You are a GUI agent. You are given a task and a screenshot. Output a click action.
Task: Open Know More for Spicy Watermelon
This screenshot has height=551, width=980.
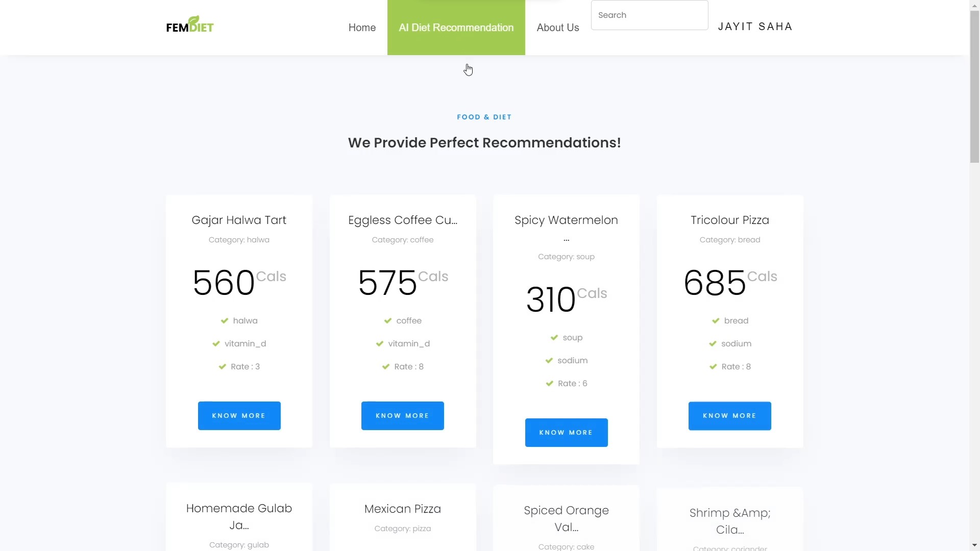[566, 433]
